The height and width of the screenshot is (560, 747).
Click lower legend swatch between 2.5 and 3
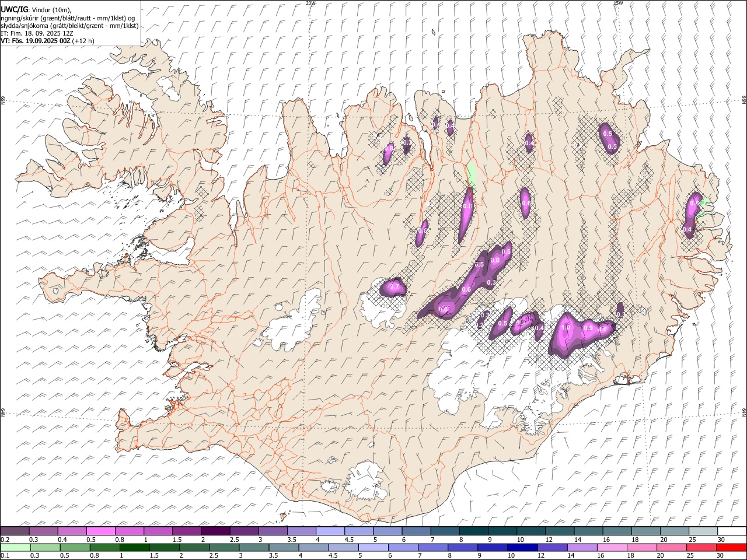(x=225, y=547)
